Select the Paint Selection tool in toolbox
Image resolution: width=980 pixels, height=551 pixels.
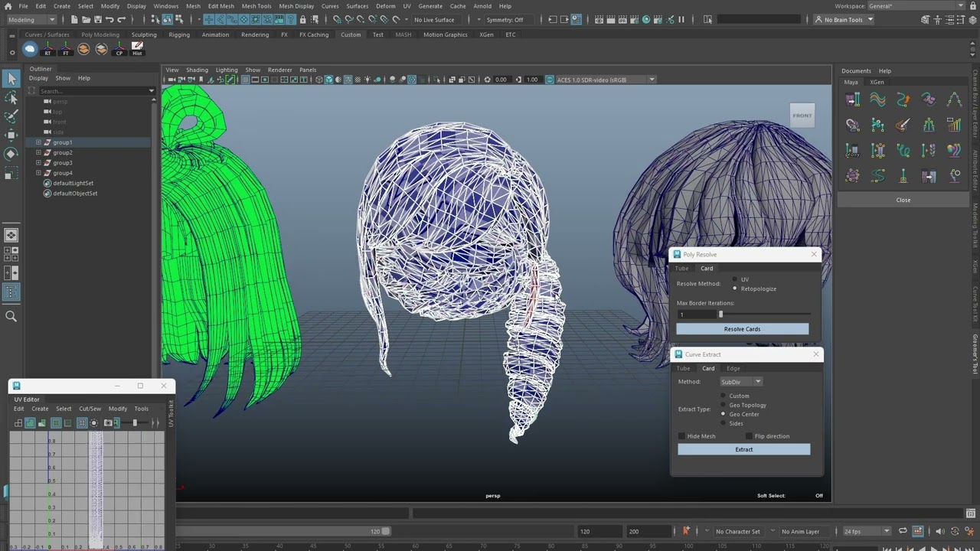(x=11, y=116)
